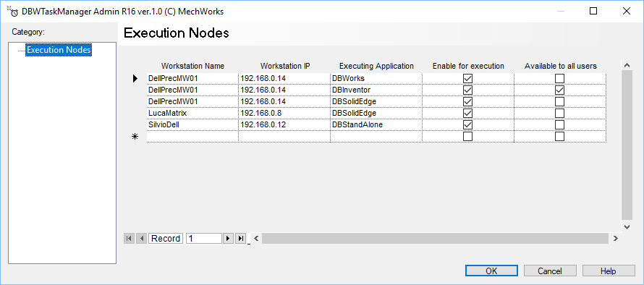This screenshot has height=285, width=644.
Task: Check Available to all users for SilvioDell
Action: pyautogui.click(x=559, y=124)
